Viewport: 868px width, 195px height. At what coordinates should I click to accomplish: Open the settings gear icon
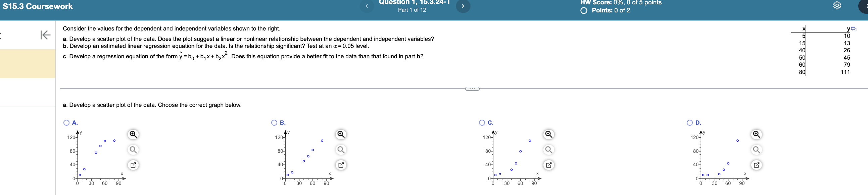click(x=837, y=6)
